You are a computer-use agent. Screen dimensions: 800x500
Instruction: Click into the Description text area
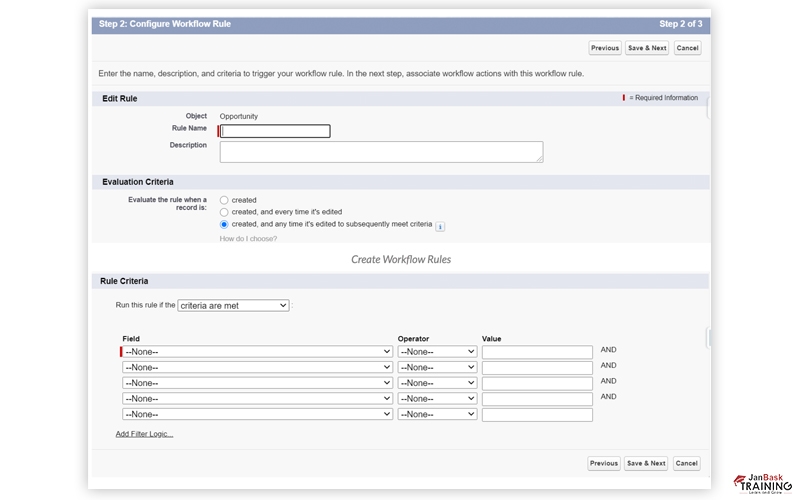pos(381,152)
